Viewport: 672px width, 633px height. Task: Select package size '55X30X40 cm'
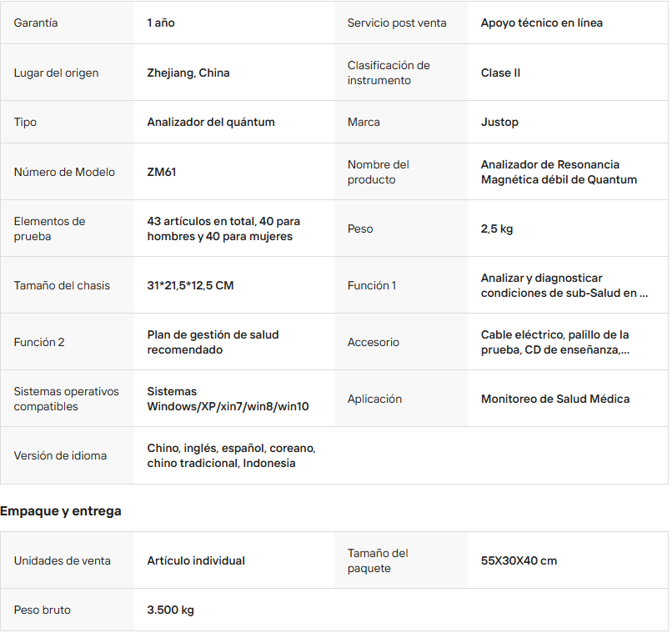[519, 561]
